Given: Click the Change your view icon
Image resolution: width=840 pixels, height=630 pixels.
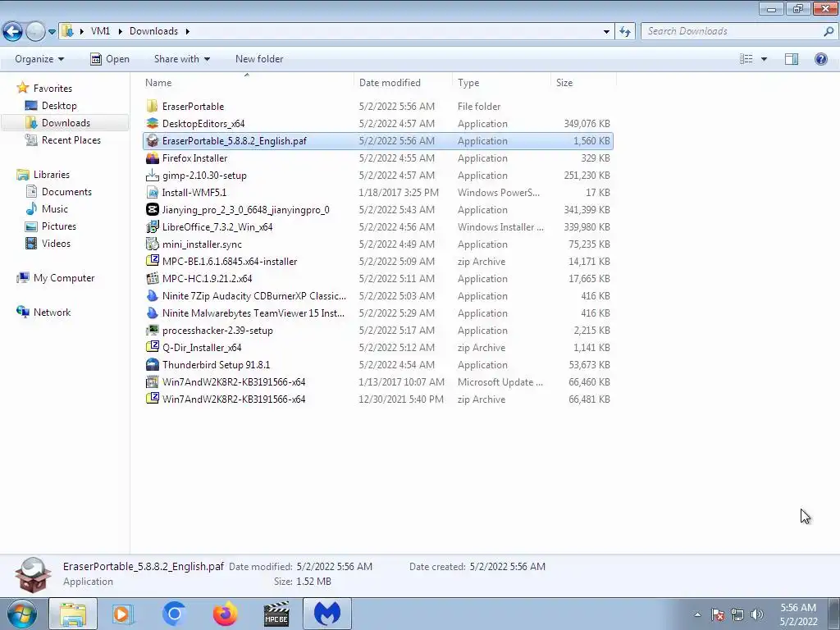Looking at the screenshot, I should click(x=746, y=59).
